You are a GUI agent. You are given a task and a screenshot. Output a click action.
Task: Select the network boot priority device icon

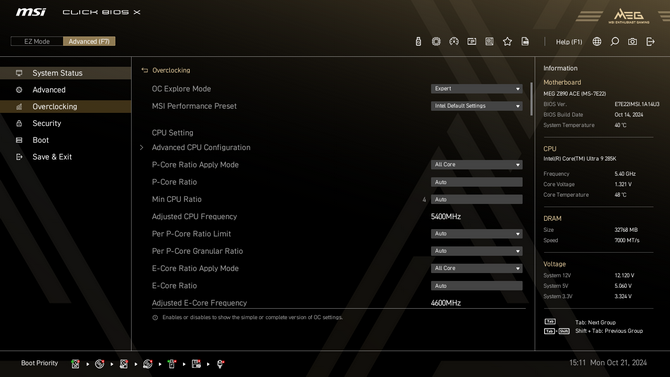point(220,364)
